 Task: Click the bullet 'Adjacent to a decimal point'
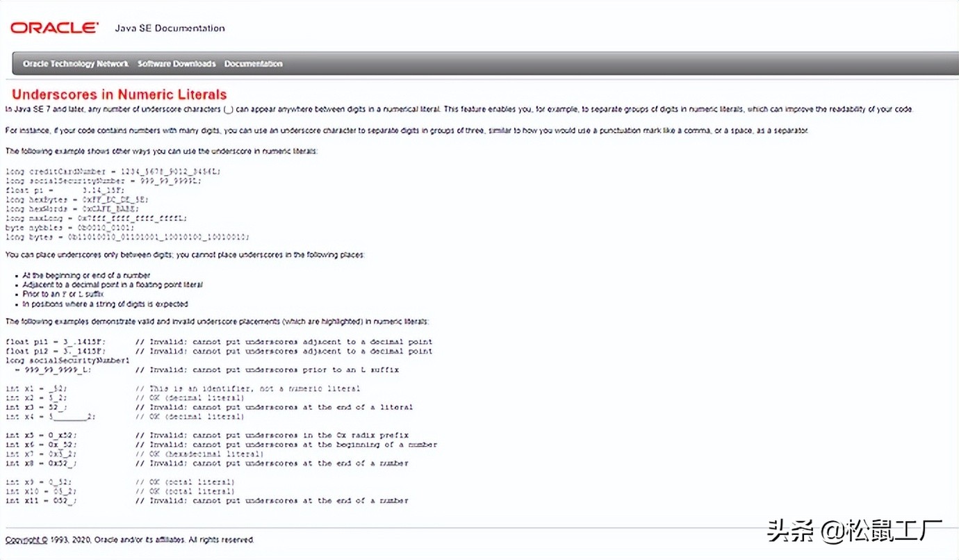113,285
